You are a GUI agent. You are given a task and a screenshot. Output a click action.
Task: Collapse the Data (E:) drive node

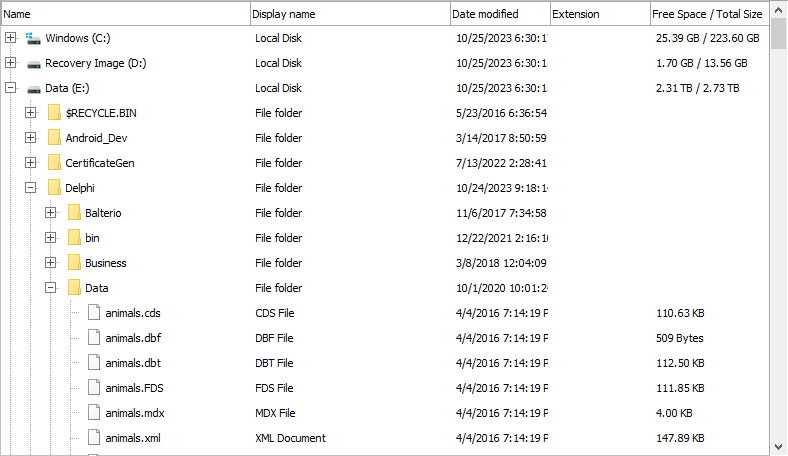tap(11, 88)
